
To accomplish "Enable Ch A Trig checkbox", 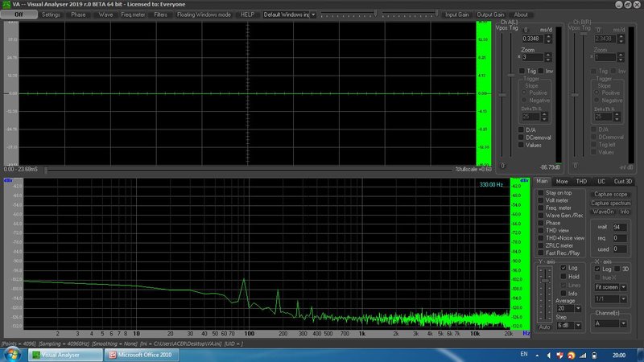I will (522, 71).
